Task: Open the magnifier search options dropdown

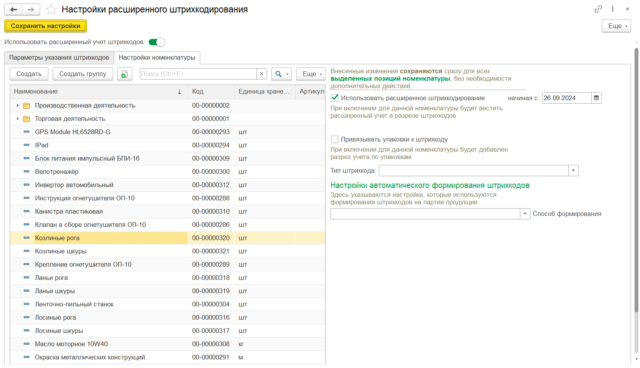Action: (x=281, y=74)
